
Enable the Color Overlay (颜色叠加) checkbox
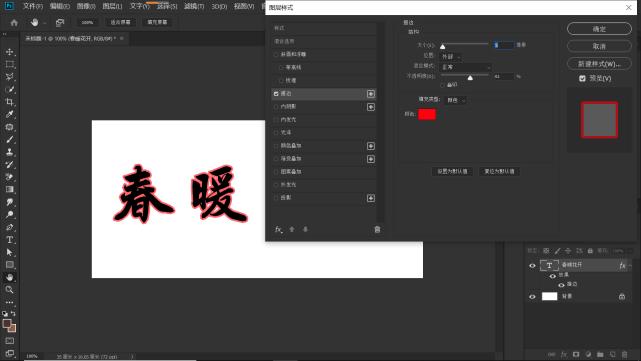coord(276,146)
